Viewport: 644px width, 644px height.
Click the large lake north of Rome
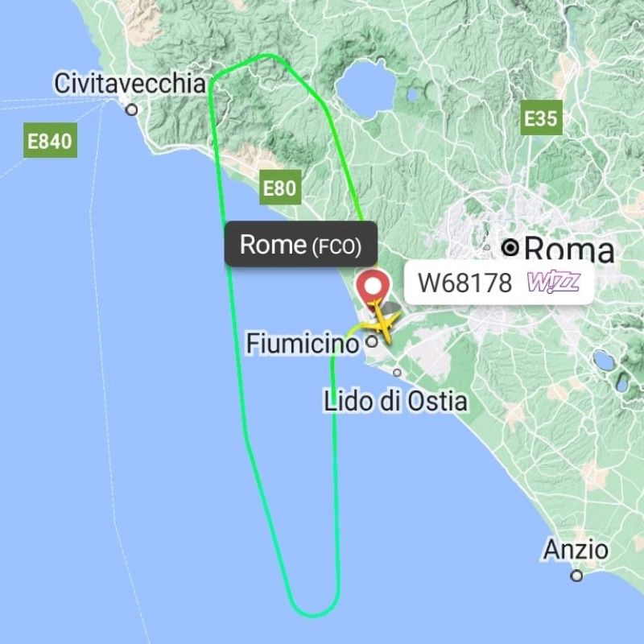365,89
